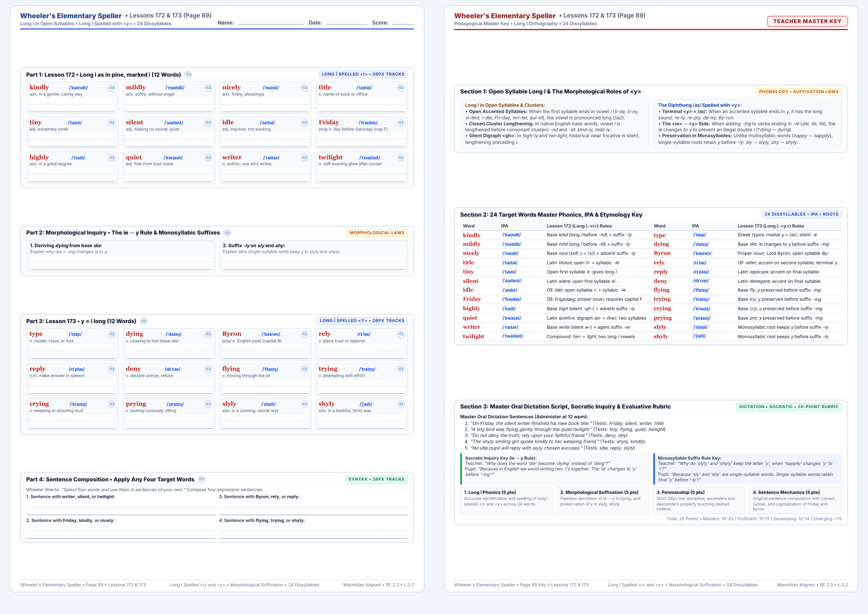This screenshot has height=614, width=868.
Task: Play Part 2 Morphological Inquiry heading audio
Action: [x=227, y=233]
